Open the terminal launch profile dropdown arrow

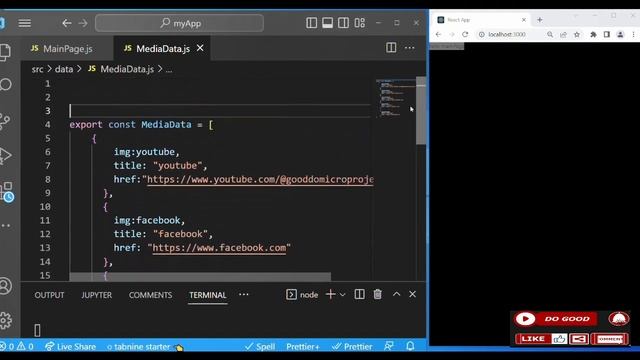coord(342,295)
